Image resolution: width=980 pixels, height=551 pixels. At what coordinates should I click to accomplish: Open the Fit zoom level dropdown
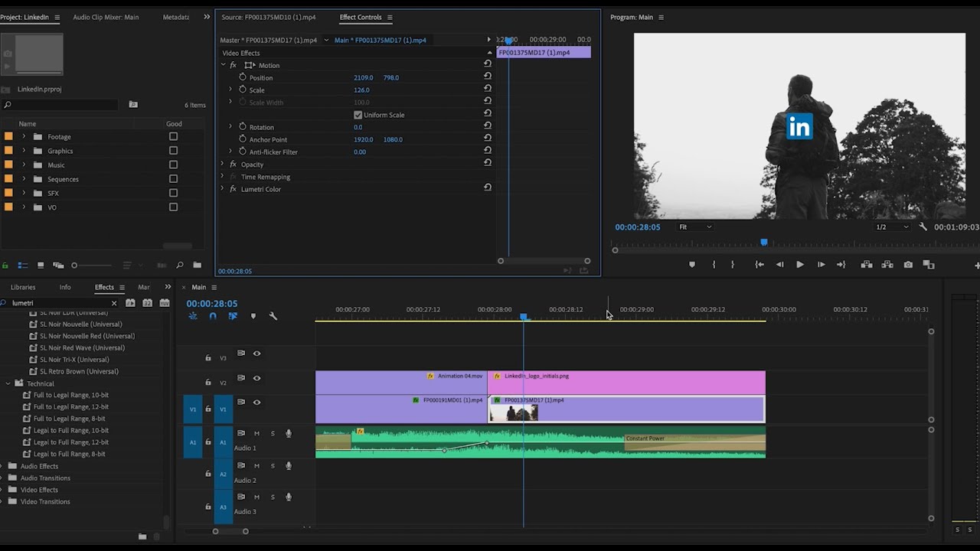[695, 227]
